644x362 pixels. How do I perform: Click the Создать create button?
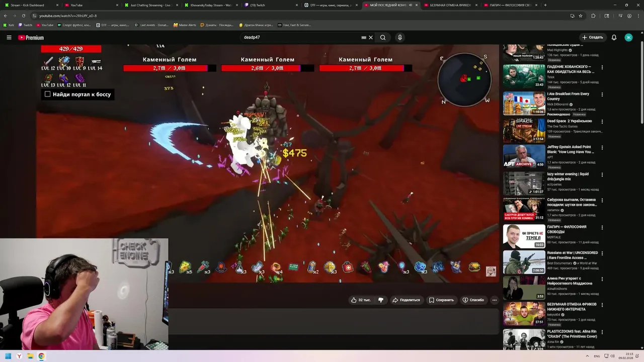point(592,37)
